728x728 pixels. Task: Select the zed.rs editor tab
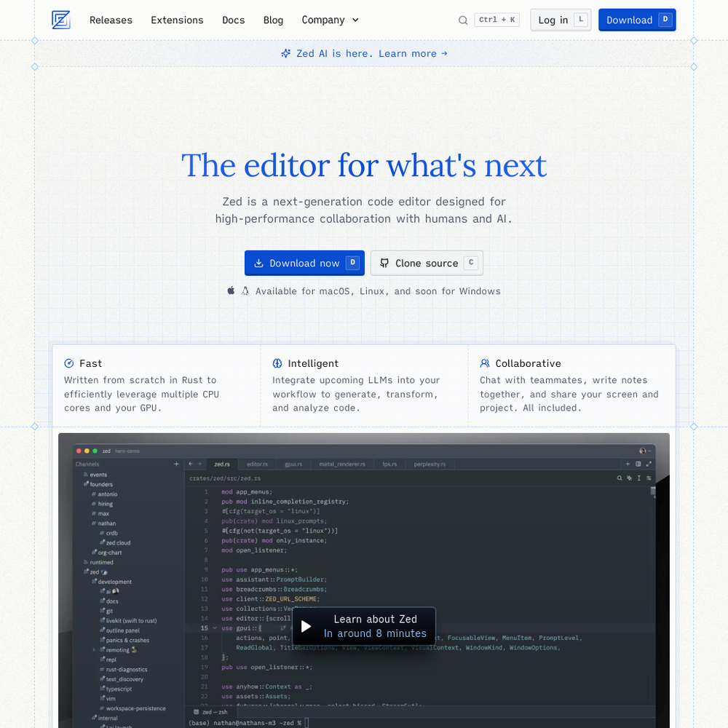222,464
